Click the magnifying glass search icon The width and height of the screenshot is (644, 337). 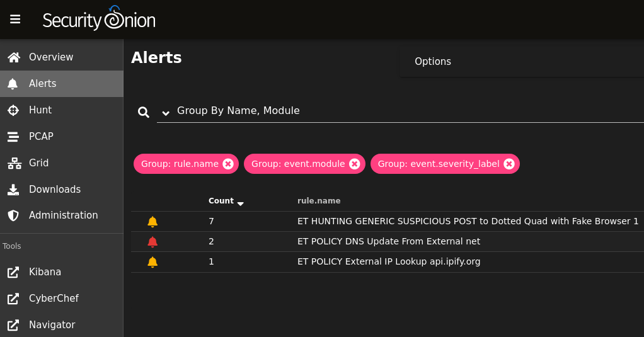click(143, 112)
